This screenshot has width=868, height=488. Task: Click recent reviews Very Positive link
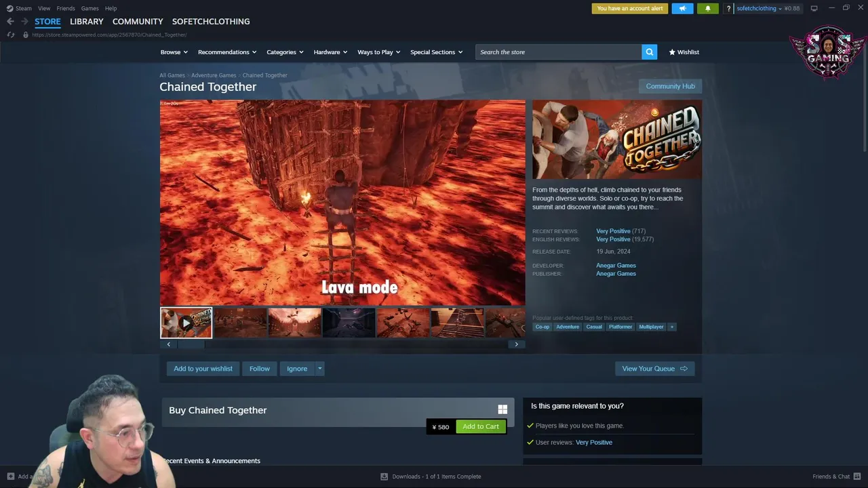click(x=613, y=231)
